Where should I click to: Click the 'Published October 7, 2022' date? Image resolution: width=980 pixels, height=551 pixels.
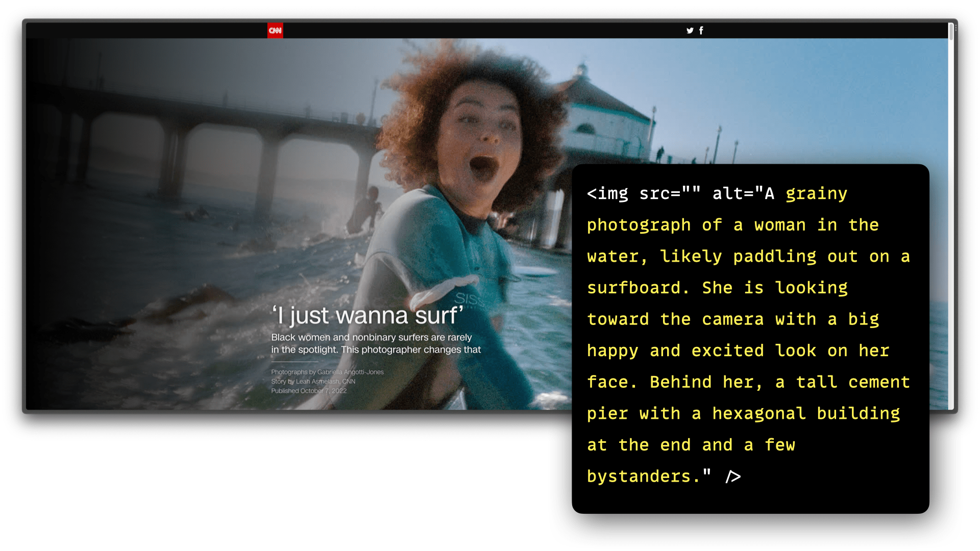click(308, 391)
